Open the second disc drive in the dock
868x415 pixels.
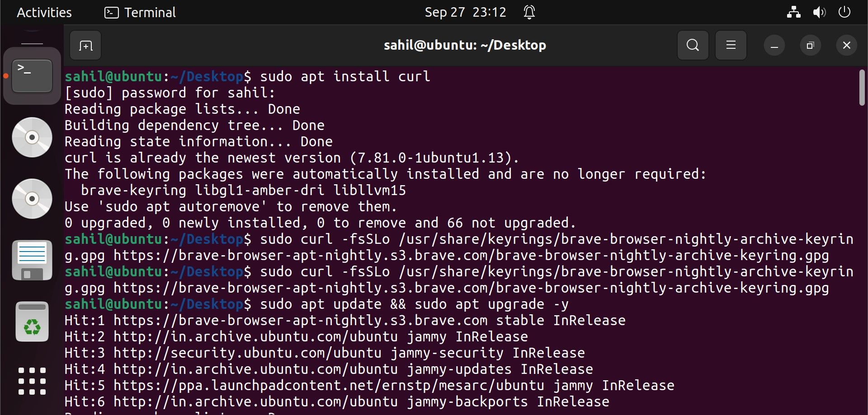pos(32,198)
